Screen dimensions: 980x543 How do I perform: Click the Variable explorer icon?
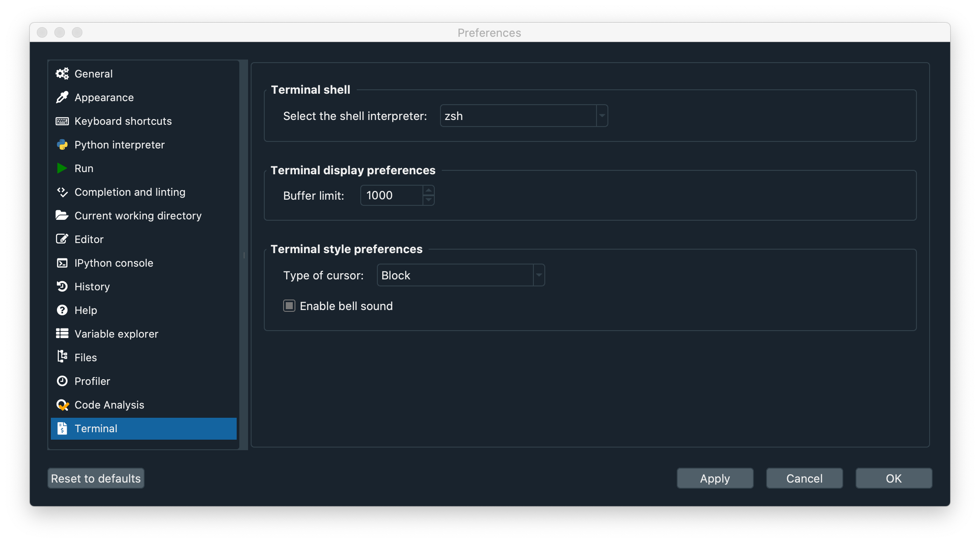pos(62,333)
